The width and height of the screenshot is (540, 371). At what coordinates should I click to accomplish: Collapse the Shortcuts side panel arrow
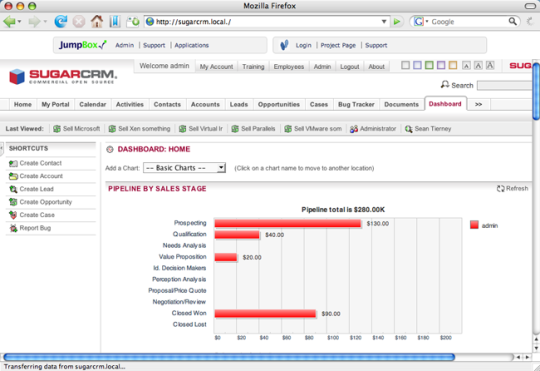click(2, 148)
